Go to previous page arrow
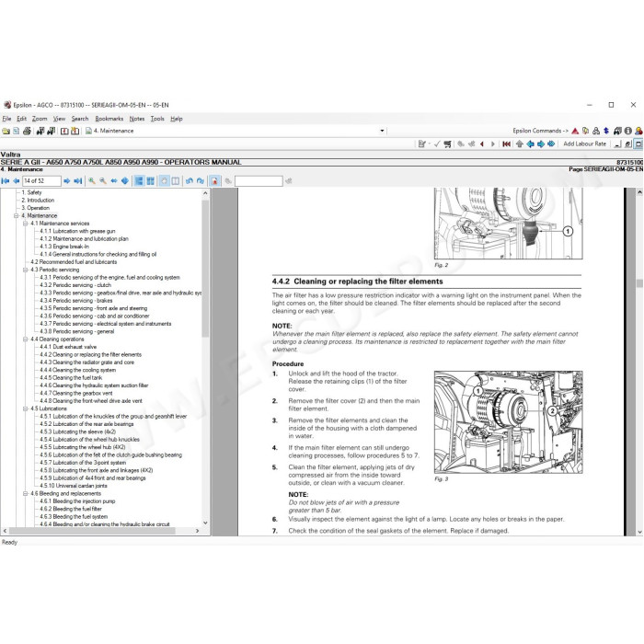The image size is (644, 644). click(x=16, y=181)
